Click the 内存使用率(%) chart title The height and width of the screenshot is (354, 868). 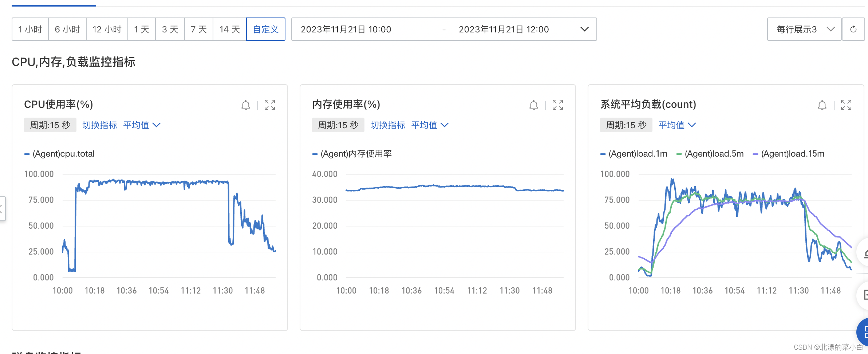pos(346,105)
